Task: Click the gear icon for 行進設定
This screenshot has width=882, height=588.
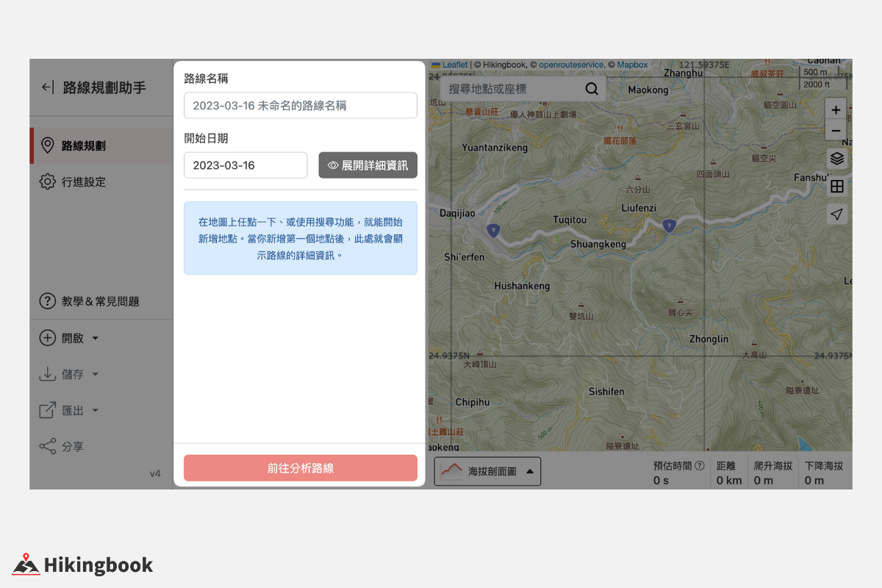Action: (48, 182)
